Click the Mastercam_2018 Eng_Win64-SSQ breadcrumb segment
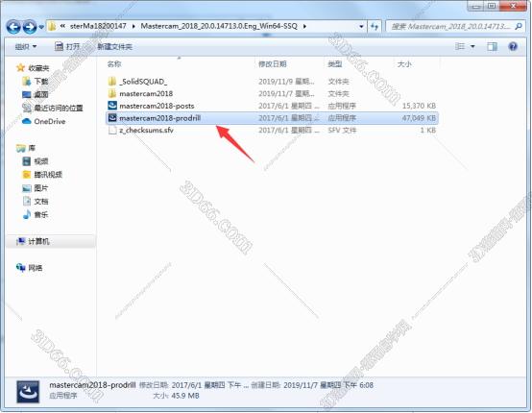Viewport: 532px width, 413px height. [x=219, y=26]
